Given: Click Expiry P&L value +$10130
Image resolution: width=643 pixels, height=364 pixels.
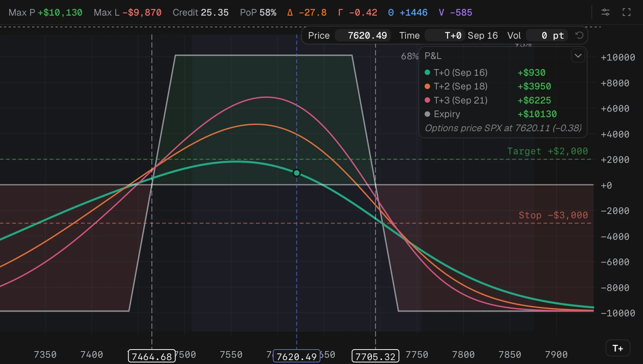Looking at the screenshot, I should click(537, 114).
